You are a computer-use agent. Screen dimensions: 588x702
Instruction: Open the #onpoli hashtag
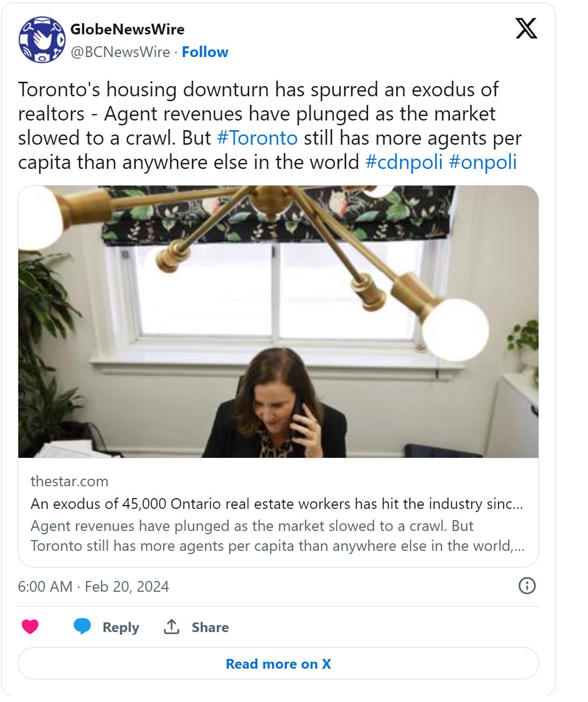pos(482,162)
